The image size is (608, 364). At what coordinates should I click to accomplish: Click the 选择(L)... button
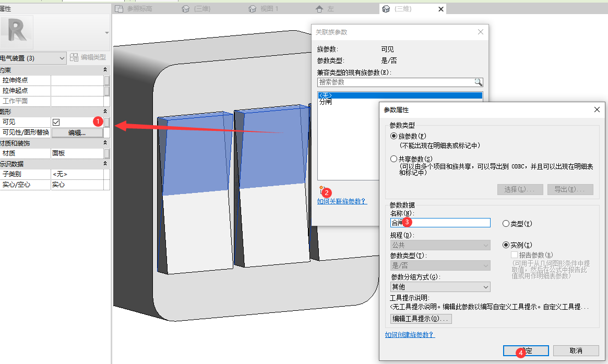520,189
